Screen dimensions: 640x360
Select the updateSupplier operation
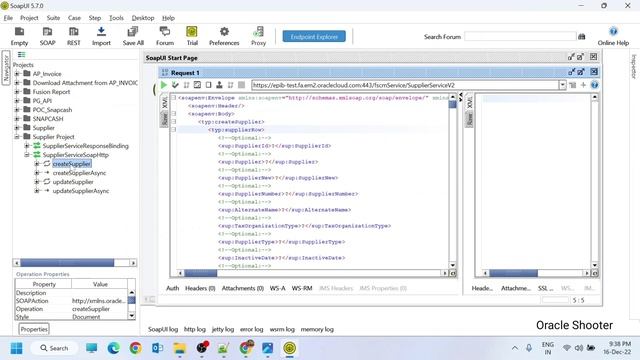(73, 182)
